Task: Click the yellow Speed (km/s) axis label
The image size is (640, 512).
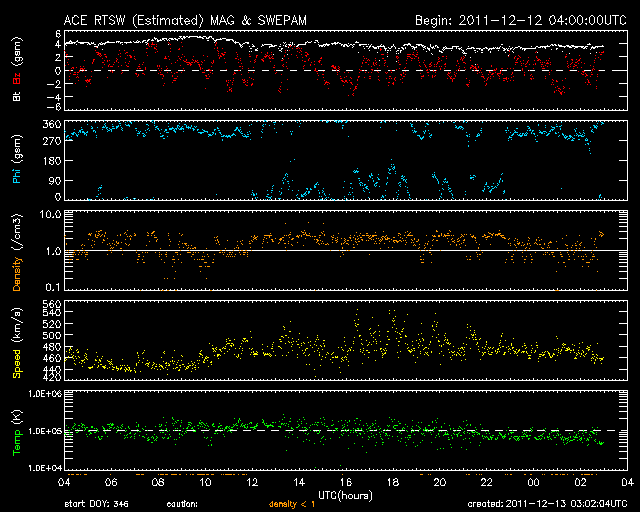Action: point(16,344)
